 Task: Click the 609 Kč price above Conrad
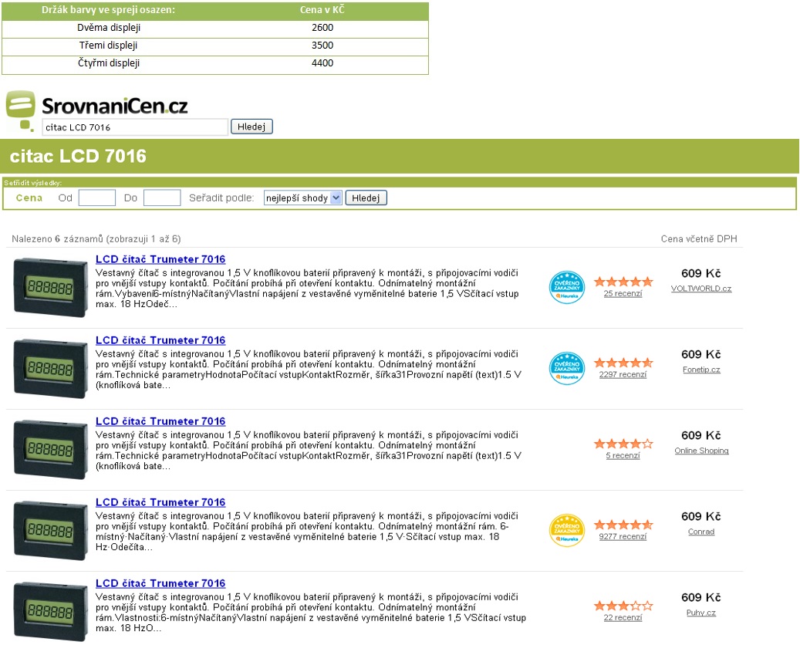tap(701, 516)
